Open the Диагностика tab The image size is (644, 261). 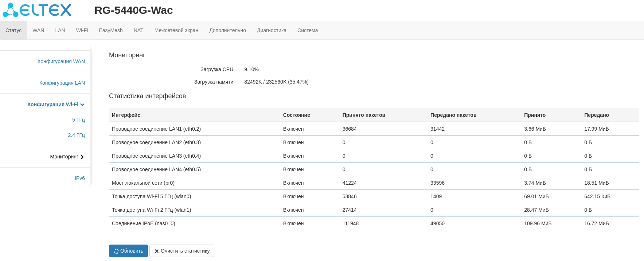(x=272, y=30)
